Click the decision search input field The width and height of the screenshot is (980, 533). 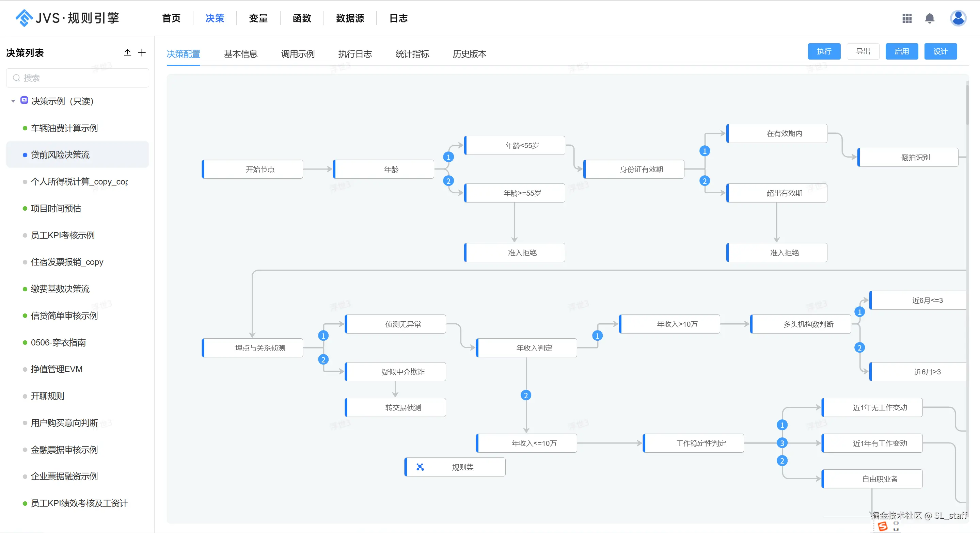tap(78, 78)
